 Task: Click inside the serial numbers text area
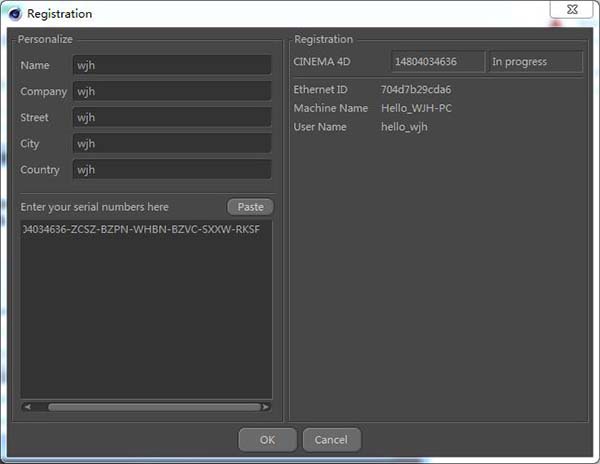point(146,309)
